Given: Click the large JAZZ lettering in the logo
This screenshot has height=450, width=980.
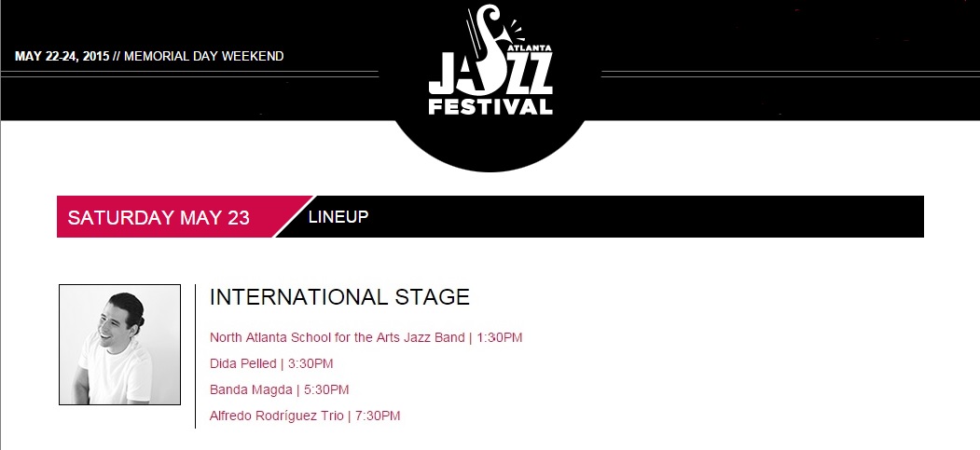Looking at the screenshot, I should coord(490,75).
